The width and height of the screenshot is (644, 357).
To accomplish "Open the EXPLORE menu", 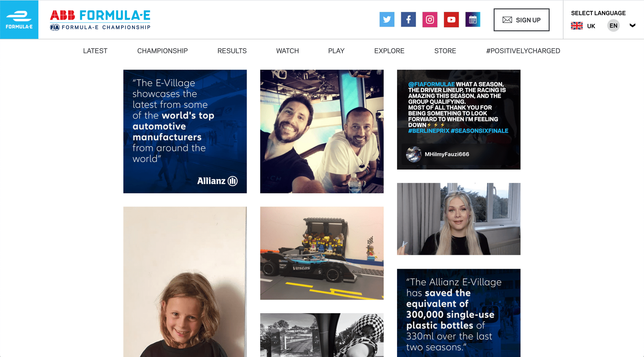I will (x=389, y=51).
